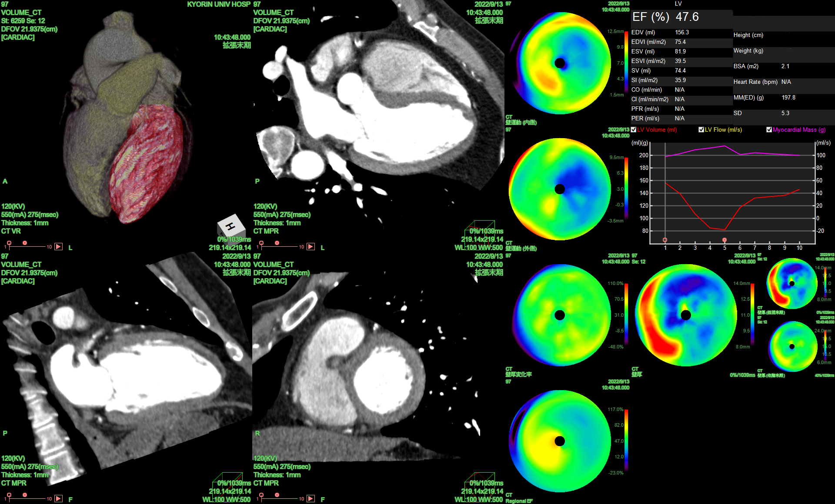Click the MM(ED) value 197.8
The image size is (835, 504).
pyautogui.click(x=788, y=98)
